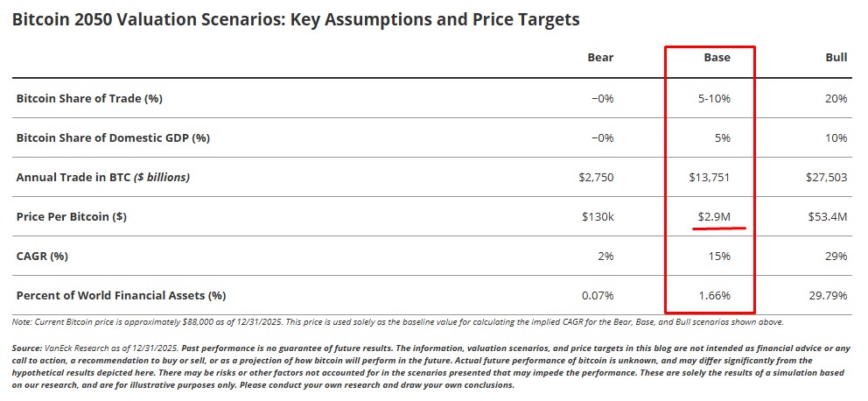Click the Base column header
The width and height of the screenshot is (868, 401).
click(717, 58)
